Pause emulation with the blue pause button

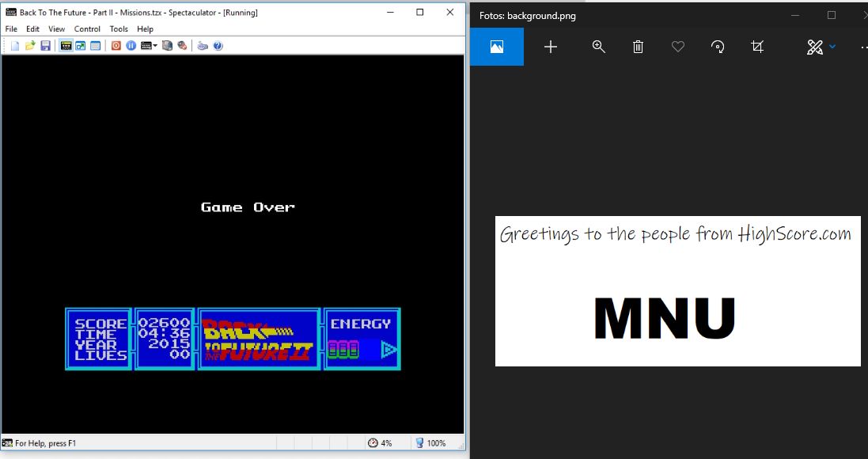click(x=131, y=46)
